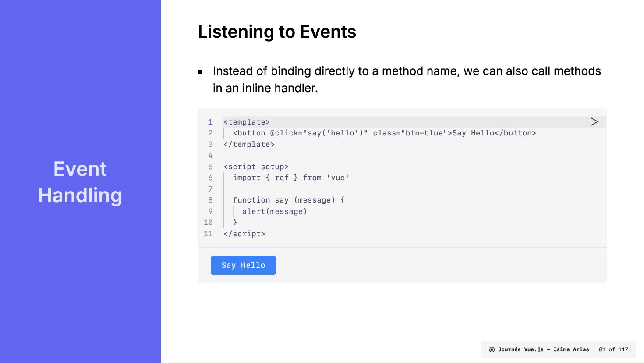The image size is (644, 363).
Task: Click the import ref from 'vue' line
Action: (291, 178)
